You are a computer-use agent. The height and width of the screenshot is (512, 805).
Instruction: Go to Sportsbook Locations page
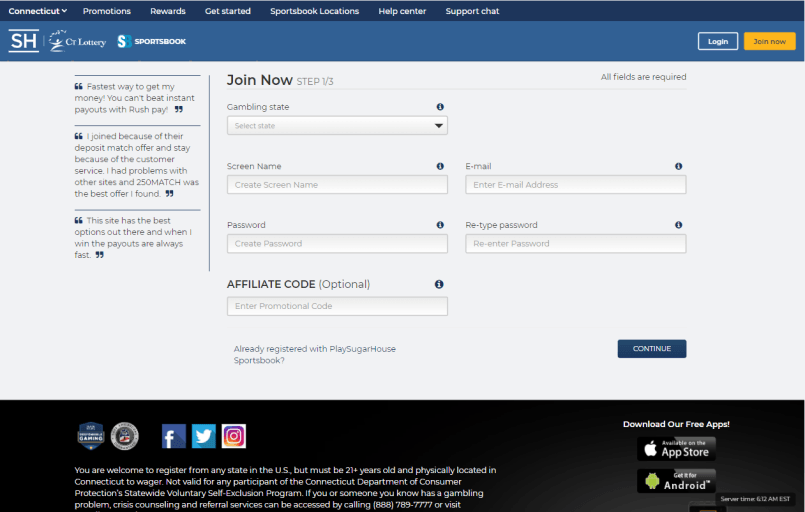point(315,11)
